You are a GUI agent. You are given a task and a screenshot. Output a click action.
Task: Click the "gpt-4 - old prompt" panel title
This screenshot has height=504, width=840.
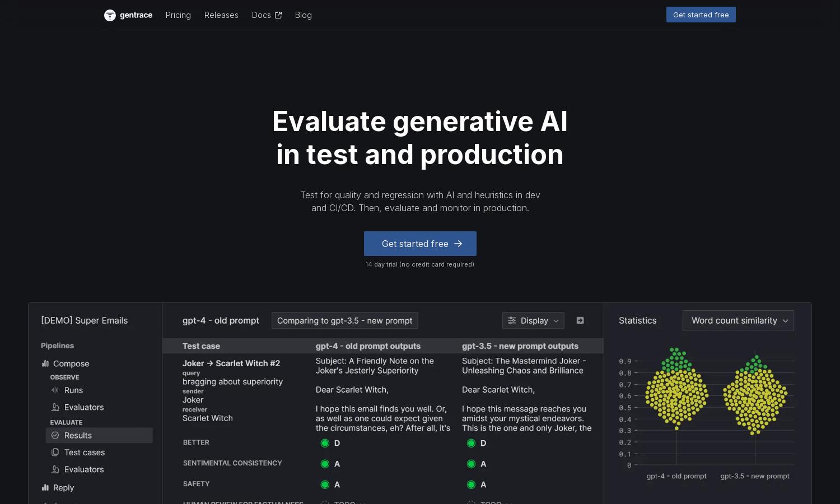(x=221, y=320)
